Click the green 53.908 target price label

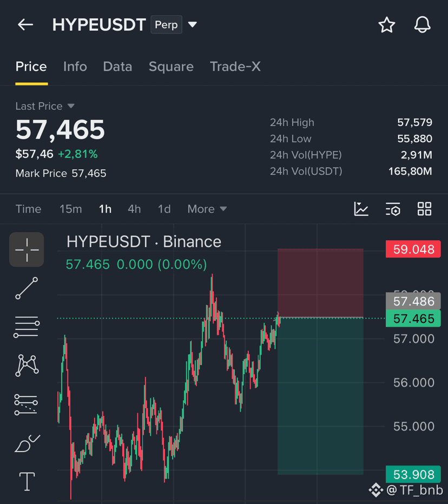click(413, 474)
